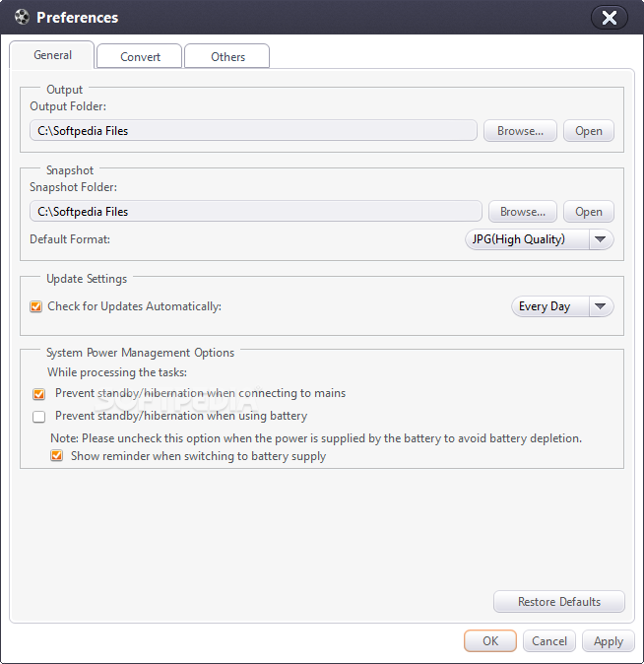This screenshot has width=644, height=664.
Task: Confirm settings with OK
Action: [x=490, y=641]
